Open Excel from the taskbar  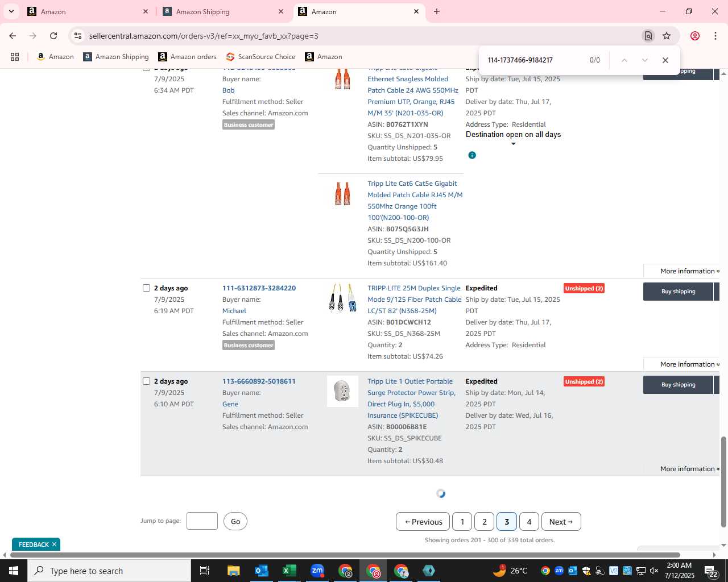(289, 571)
